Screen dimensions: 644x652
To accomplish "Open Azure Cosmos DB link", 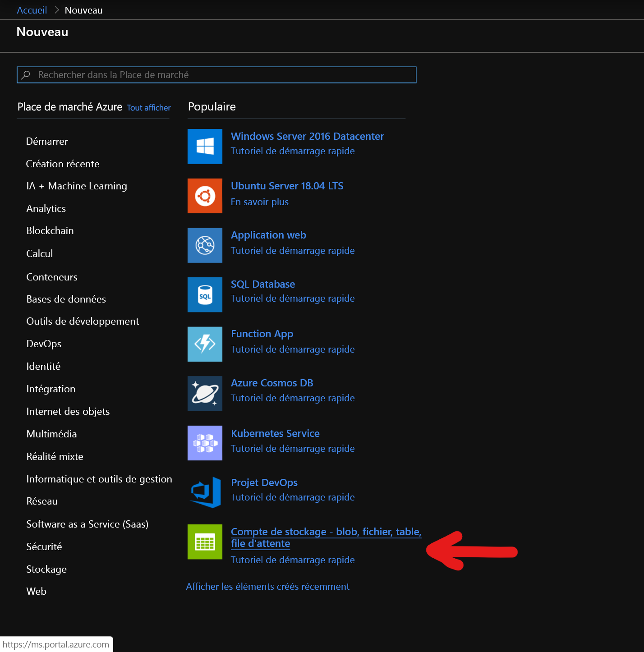I will 272,383.
